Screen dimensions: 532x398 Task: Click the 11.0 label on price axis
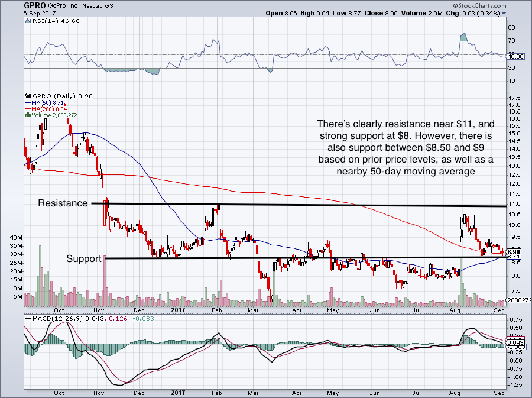coord(514,204)
